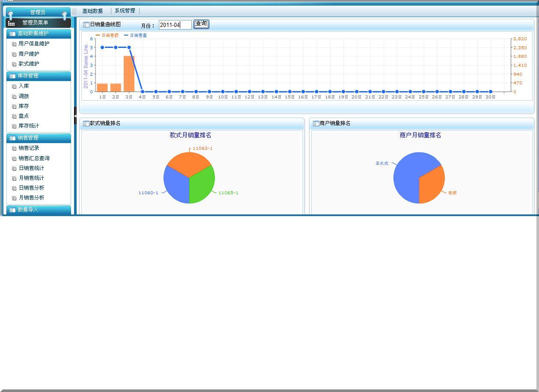Open the 系统管理 top menu
The height and width of the screenshot is (392, 539).
point(125,11)
